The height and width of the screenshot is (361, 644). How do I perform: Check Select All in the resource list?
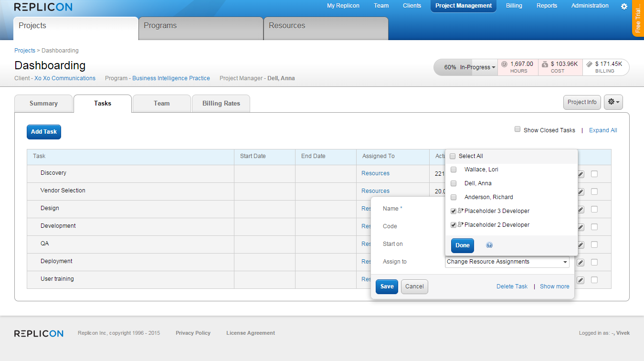452,156
